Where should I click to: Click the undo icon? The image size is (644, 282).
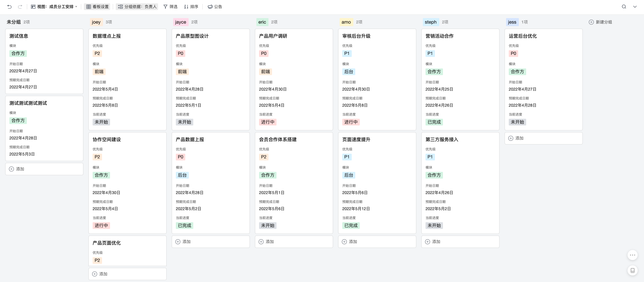pos(10,7)
